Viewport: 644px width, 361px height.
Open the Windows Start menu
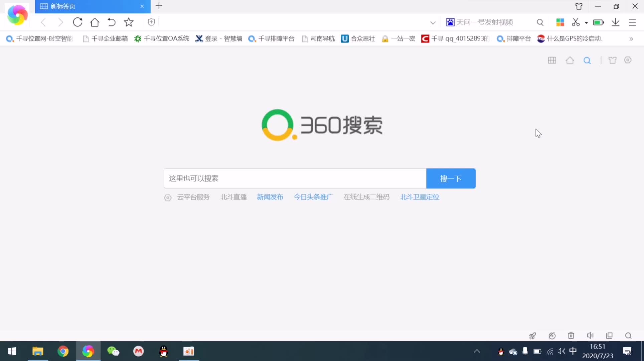12,351
